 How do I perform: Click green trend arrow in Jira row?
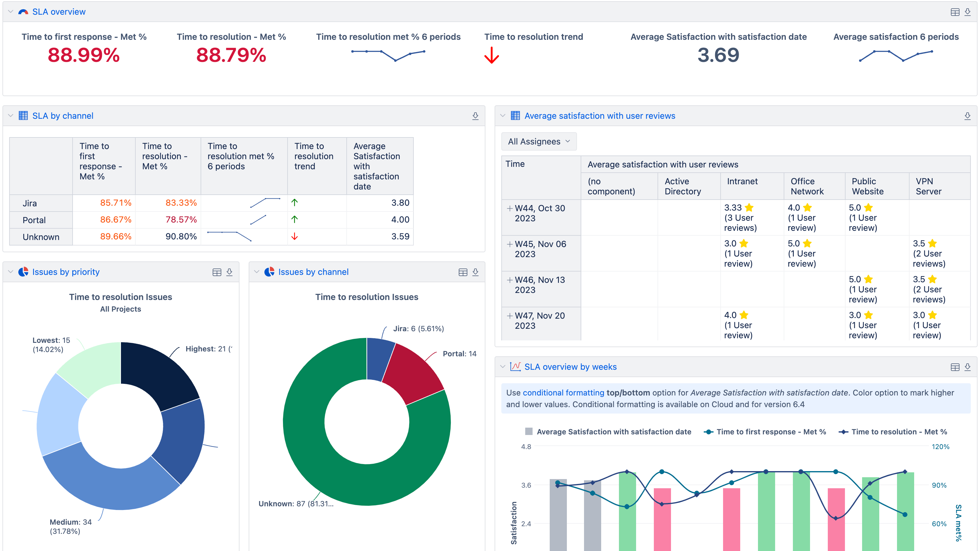coord(294,203)
